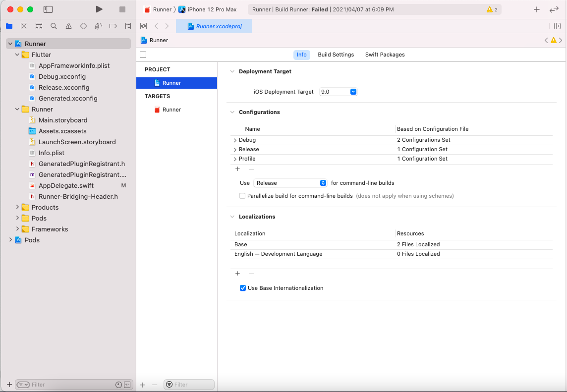Expand the Profile configuration row

click(x=235, y=159)
